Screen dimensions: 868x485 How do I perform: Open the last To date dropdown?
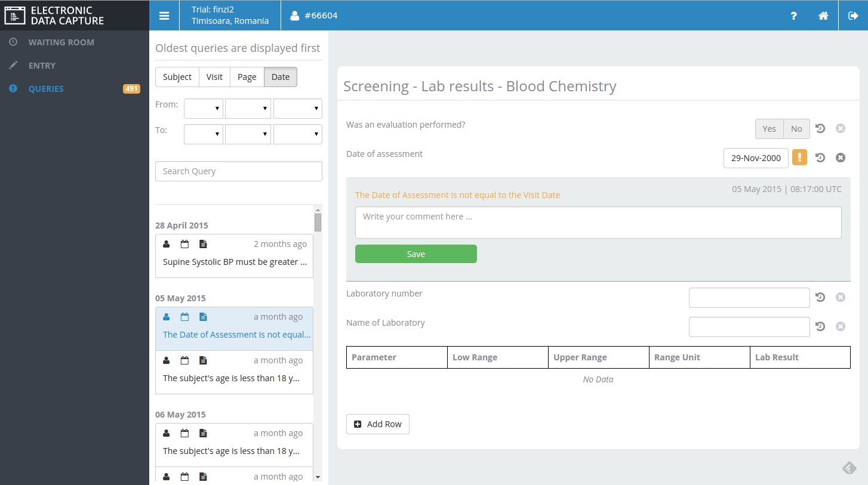[x=298, y=134]
